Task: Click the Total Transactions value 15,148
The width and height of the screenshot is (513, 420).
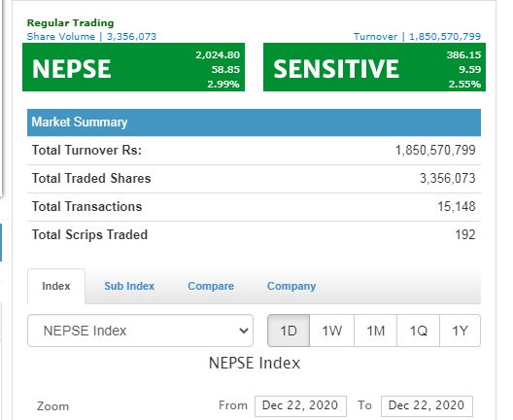Action: pyautogui.click(x=457, y=206)
